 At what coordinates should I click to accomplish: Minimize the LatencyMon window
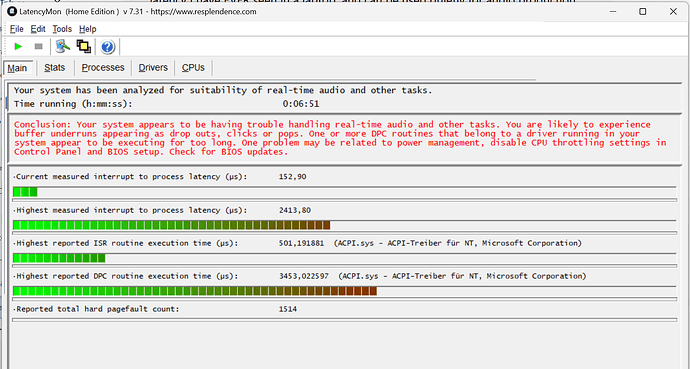[613, 12]
